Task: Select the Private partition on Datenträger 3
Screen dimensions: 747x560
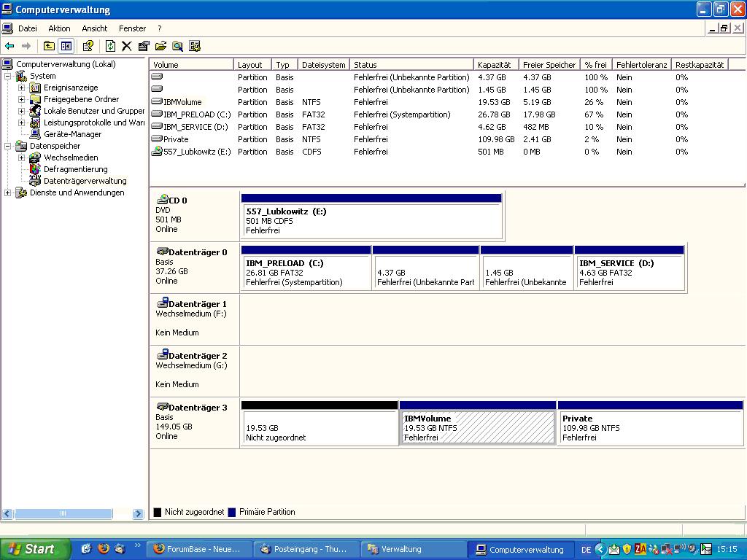Action: tap(649, 428)
